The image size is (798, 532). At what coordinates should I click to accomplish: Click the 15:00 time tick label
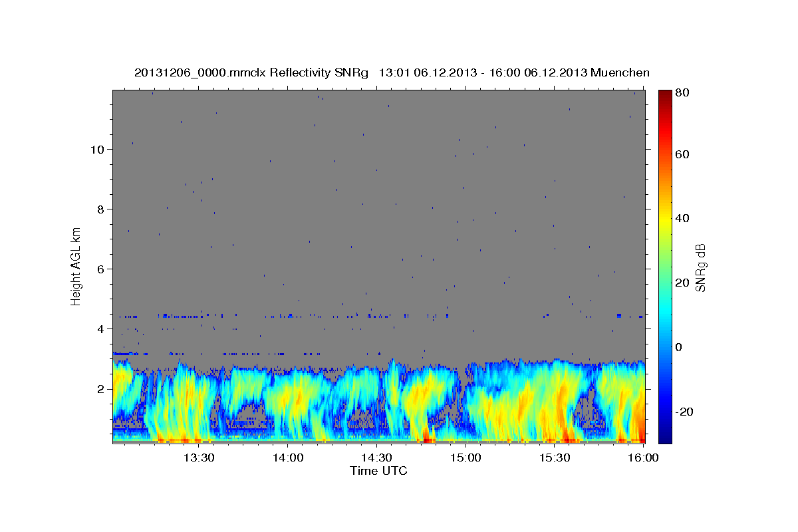(x=466, y=458)
